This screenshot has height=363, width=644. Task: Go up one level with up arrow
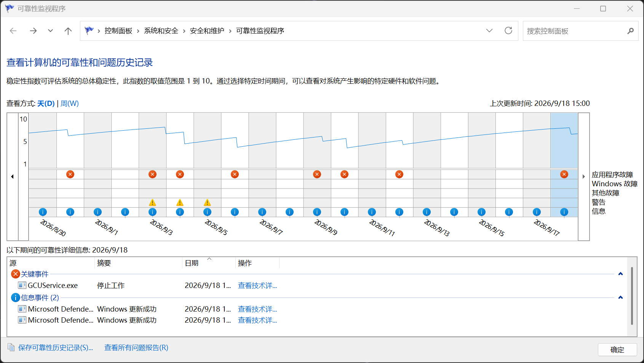click(x=68, y=31)
